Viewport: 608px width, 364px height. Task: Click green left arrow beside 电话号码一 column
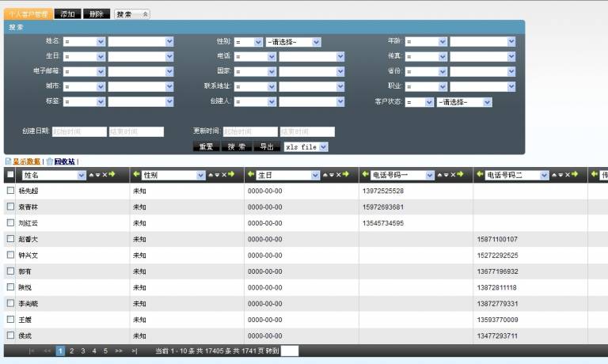tap(365, 175)
